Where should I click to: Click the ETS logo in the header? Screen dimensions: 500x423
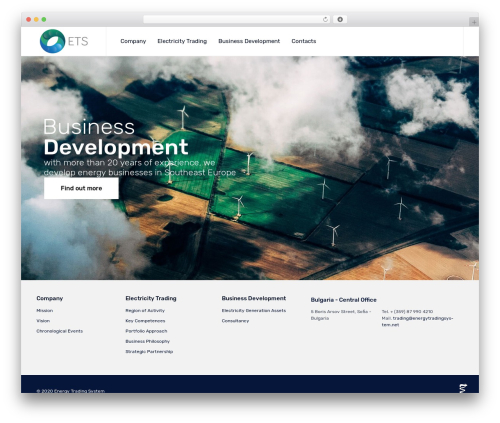pos(64,41)
